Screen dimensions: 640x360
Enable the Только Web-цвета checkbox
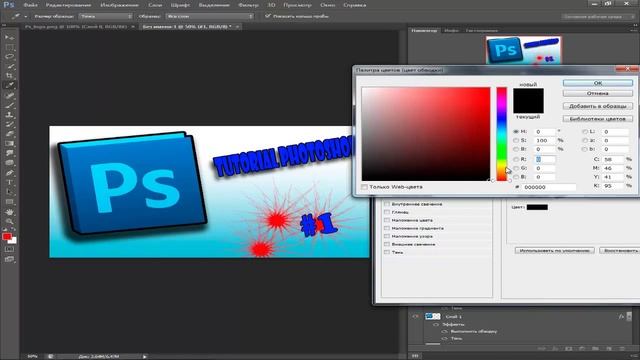pos(364,187)
